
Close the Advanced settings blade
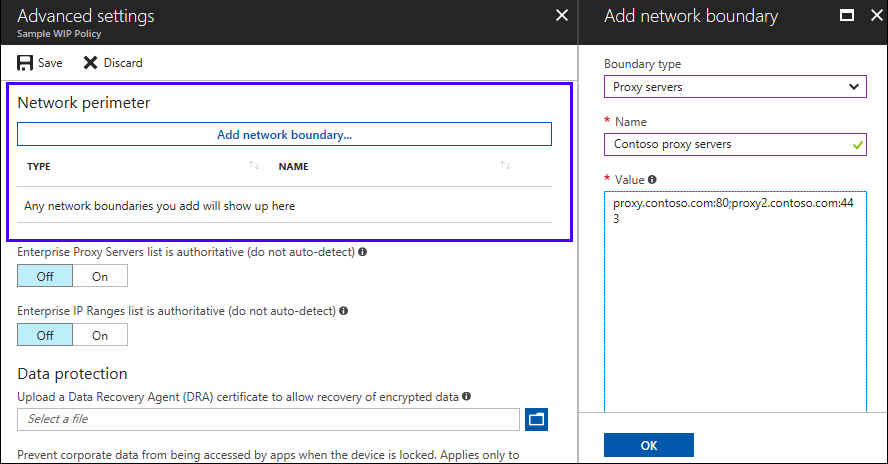point(561,16)
